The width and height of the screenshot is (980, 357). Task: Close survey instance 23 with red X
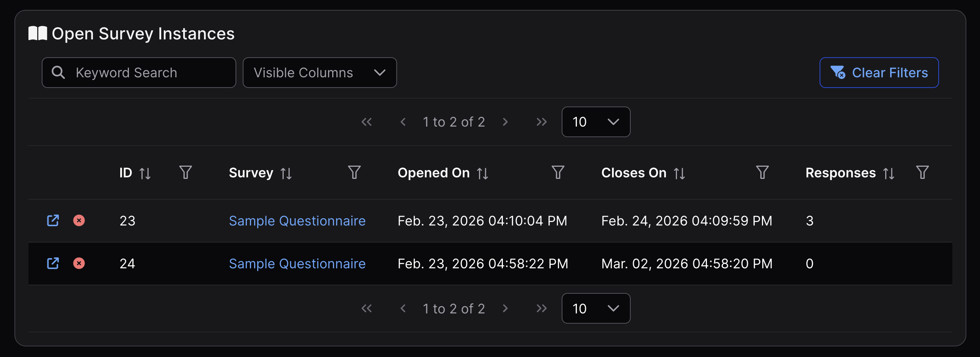pyautogui.click(x=79, y=221)
